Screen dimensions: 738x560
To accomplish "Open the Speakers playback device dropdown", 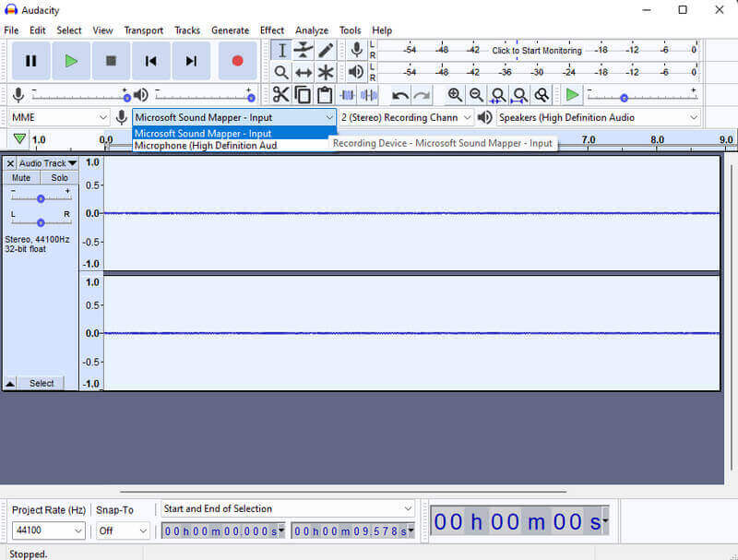I will [598, 117].
